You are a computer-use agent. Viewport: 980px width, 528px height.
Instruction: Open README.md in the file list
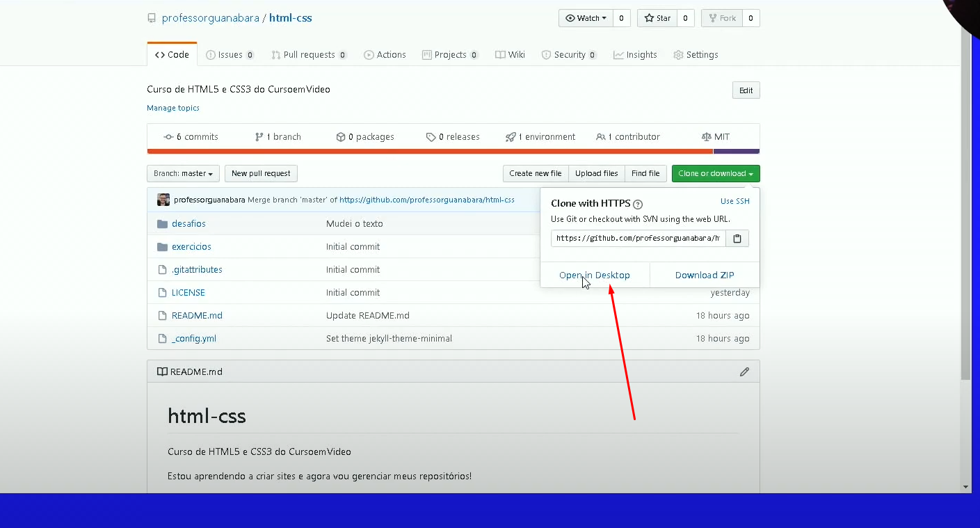(x=197, y=316)
